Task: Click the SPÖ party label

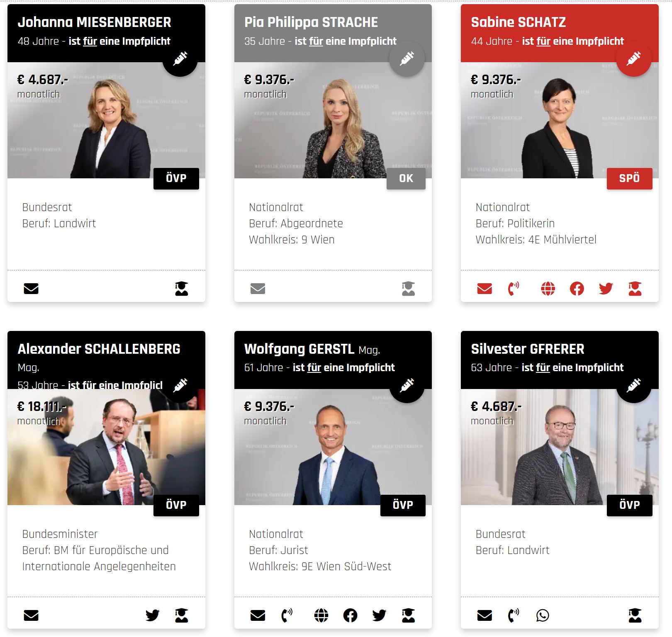Action: [x=629, y=178]
